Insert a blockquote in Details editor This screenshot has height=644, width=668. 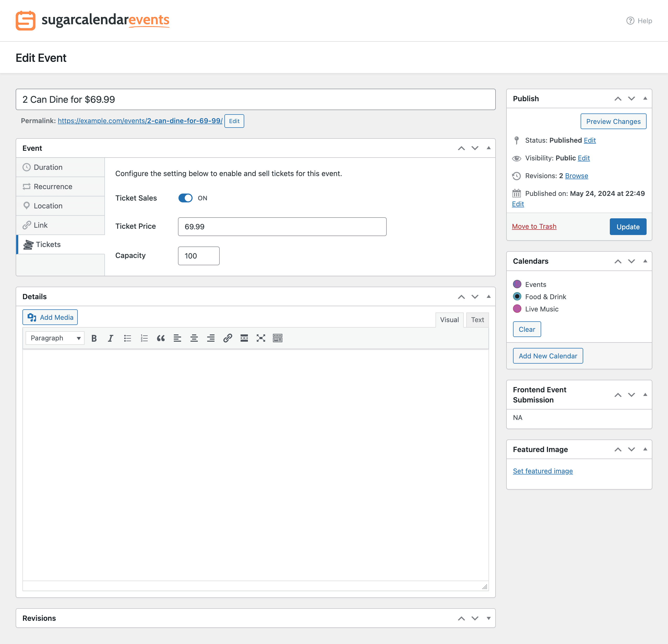(160, 338)
